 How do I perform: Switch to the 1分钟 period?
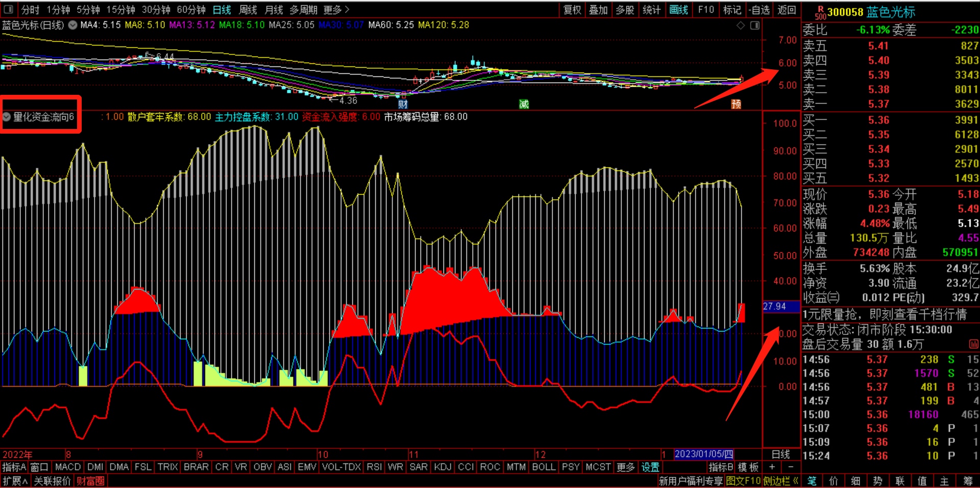[58, 10]
